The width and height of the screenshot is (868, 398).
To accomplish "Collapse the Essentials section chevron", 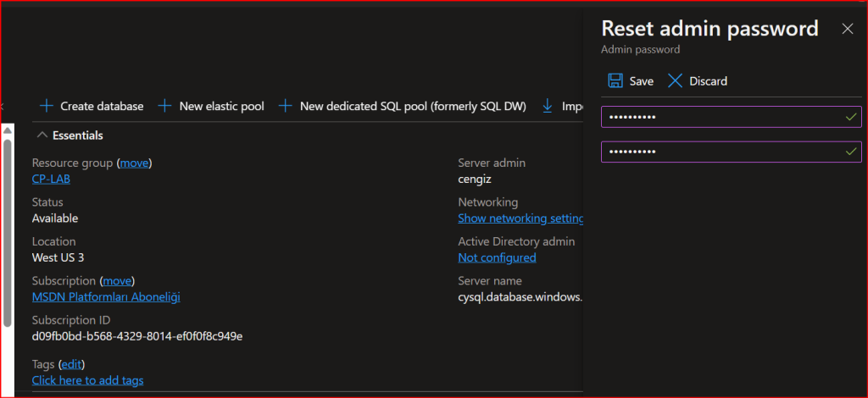I will [x=42, y=135].
